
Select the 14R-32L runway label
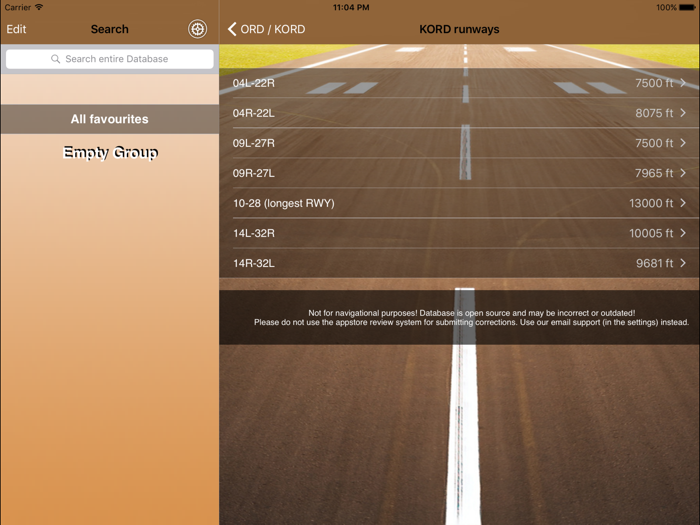[254, 263]
